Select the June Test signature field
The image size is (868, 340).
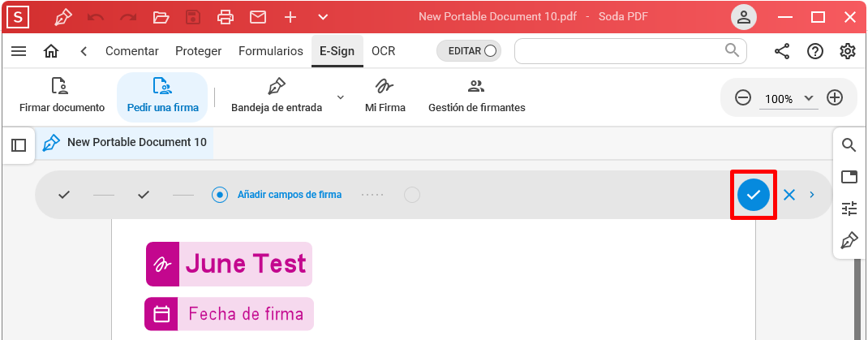[x=230, y=265]
